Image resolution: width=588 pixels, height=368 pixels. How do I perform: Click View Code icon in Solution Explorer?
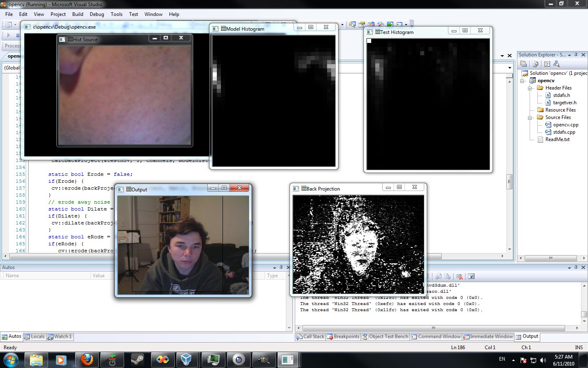click(547, 64)
